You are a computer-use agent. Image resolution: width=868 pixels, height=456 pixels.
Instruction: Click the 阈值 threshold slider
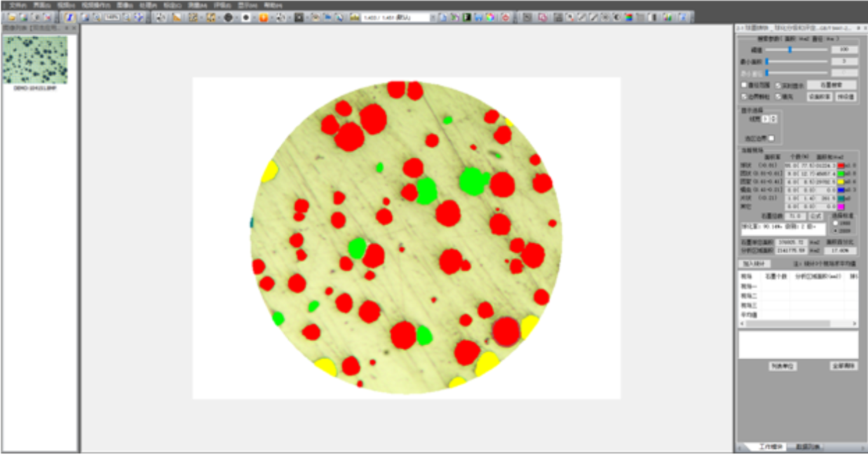click(x=790, y=50)
